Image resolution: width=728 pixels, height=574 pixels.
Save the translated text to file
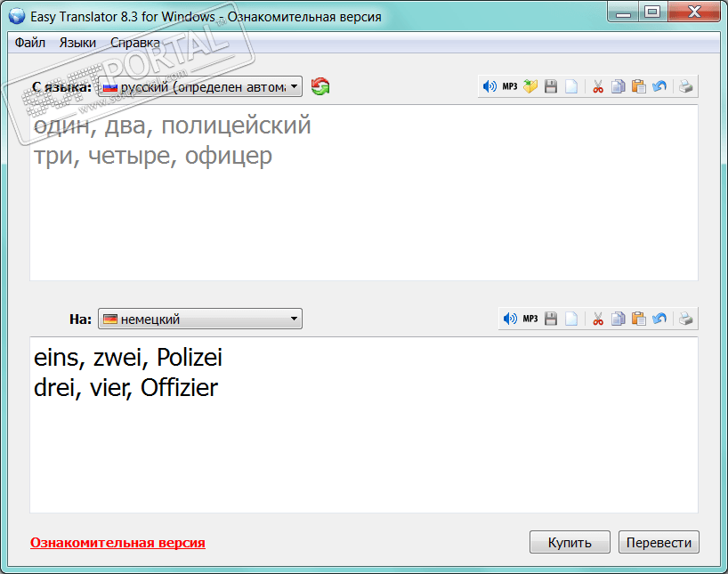[551, 319]
